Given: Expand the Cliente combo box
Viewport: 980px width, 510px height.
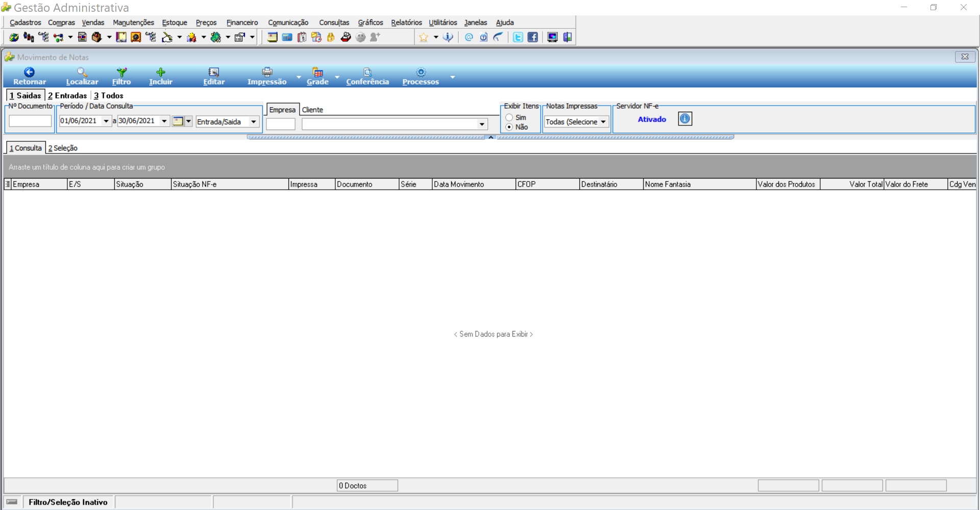Looking at the screenshot, I should [482, 124].
